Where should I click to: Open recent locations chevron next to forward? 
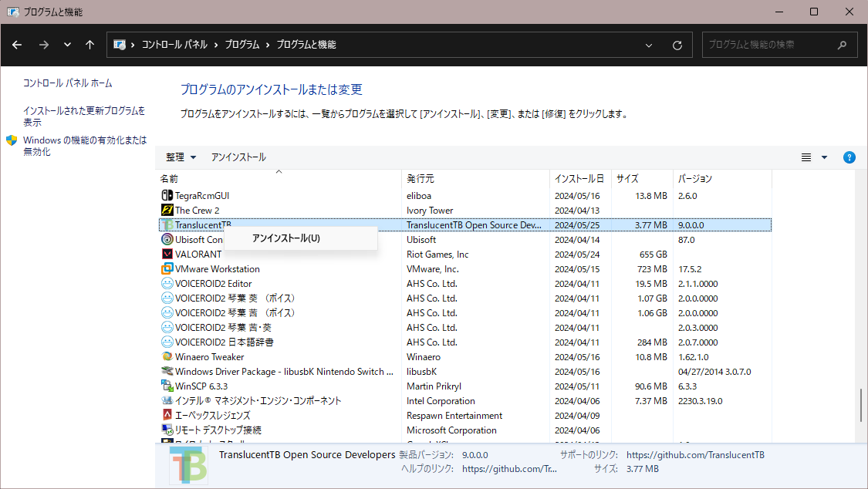(x=67, y=45)
